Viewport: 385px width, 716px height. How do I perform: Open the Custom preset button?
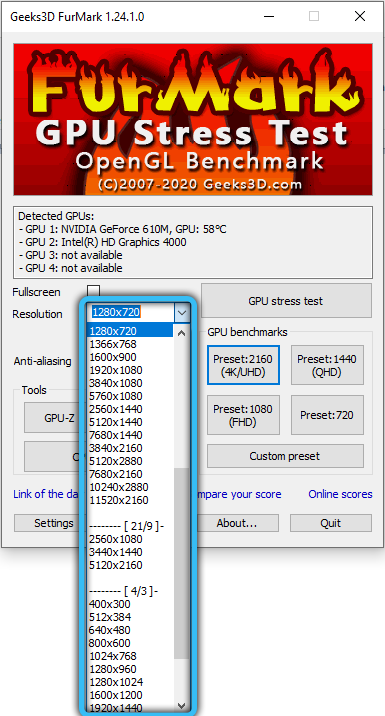pos(285,456)
